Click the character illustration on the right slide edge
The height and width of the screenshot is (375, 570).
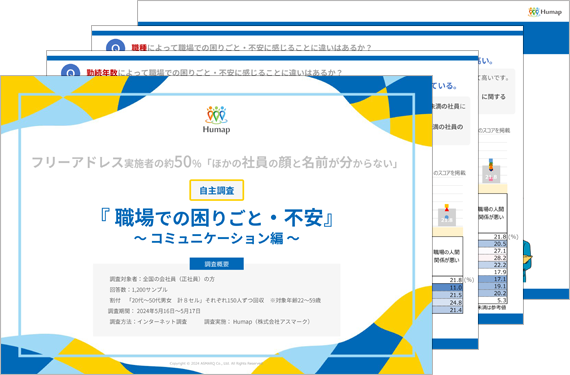(527, 259)
